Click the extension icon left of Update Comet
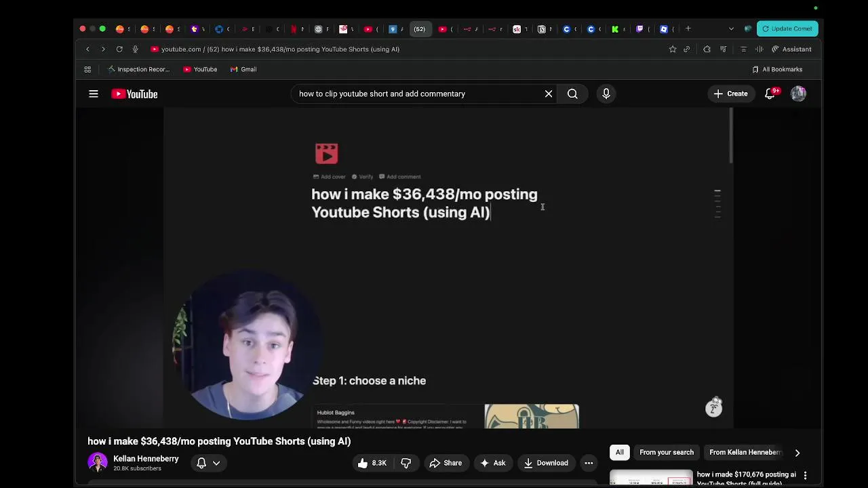The width and height of the screenshot is (868, 488). tap(748, 28)
